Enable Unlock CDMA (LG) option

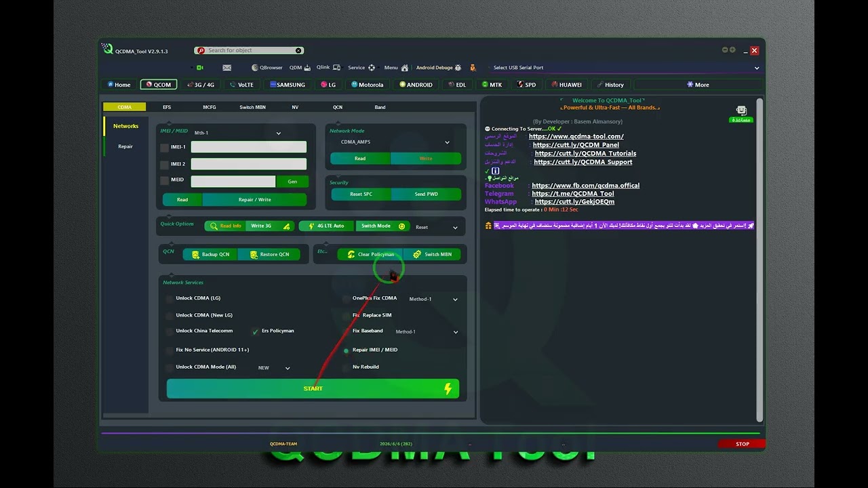coord(170,298)
